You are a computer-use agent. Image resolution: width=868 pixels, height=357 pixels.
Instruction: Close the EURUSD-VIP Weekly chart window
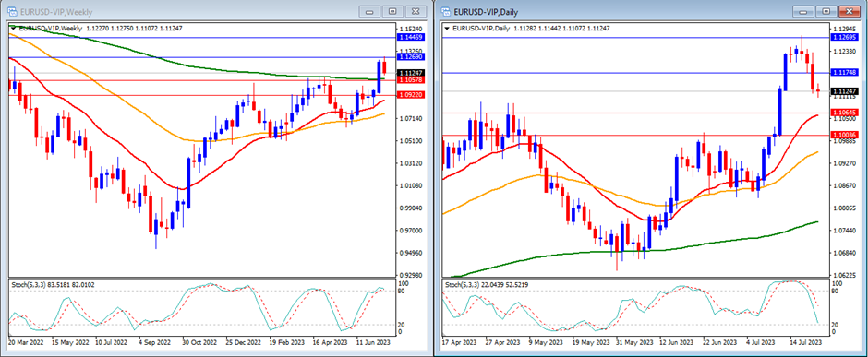tap(415, 11)
